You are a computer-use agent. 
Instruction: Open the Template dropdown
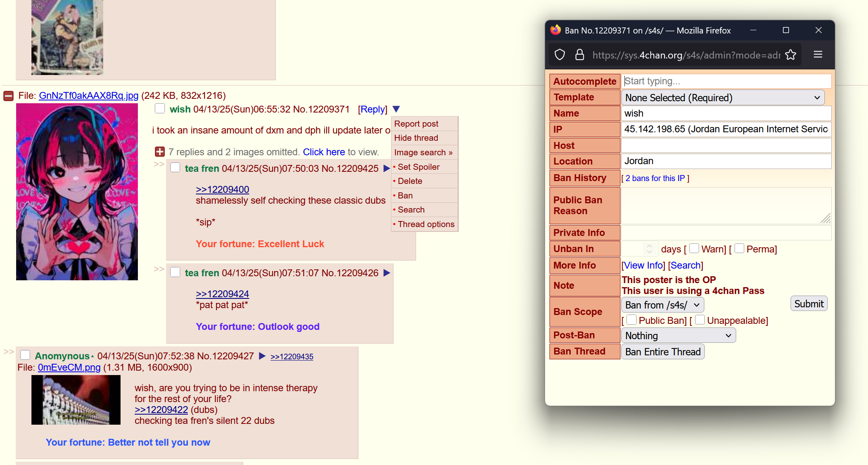pyautogui.click(x=722, y=98)
